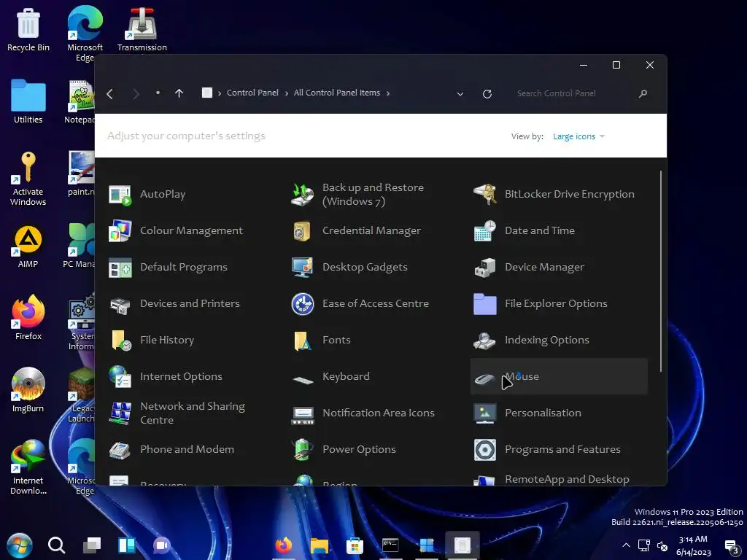Open Default Programs icon
This screenshot has width=747, height=560.
click(120, 268)
